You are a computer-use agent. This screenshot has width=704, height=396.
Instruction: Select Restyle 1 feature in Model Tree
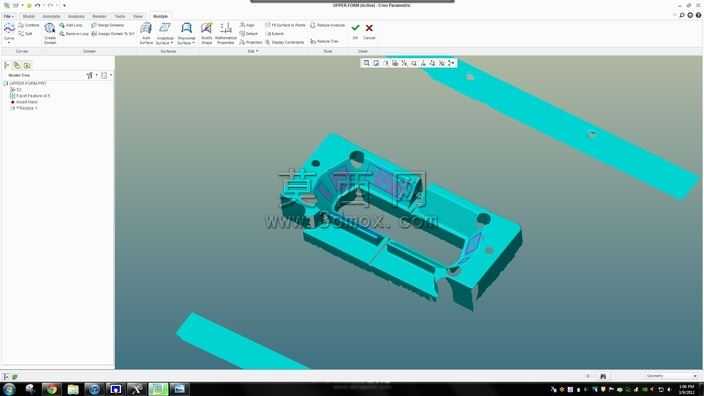point(24,108)
